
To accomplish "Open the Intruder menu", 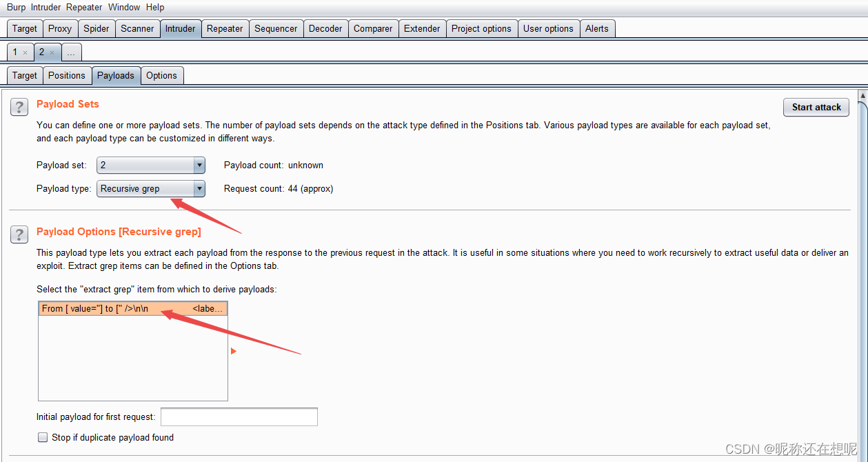I will [x=46, y=7].
